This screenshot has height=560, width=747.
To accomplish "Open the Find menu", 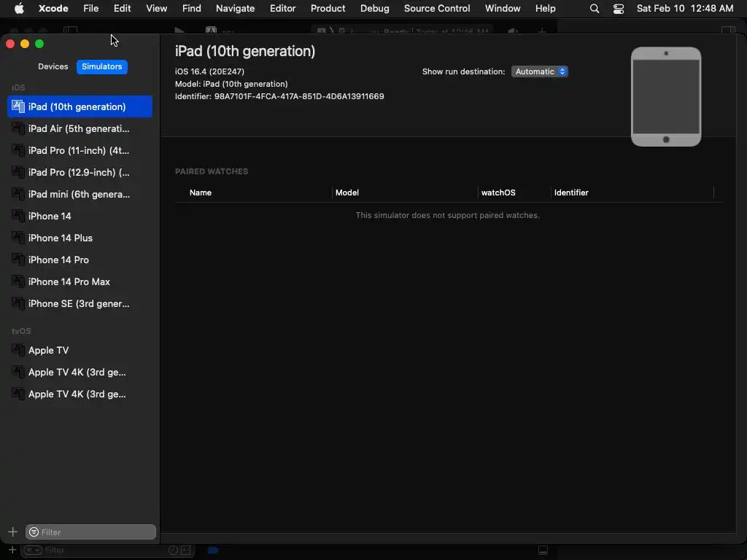I will (192, 8).
